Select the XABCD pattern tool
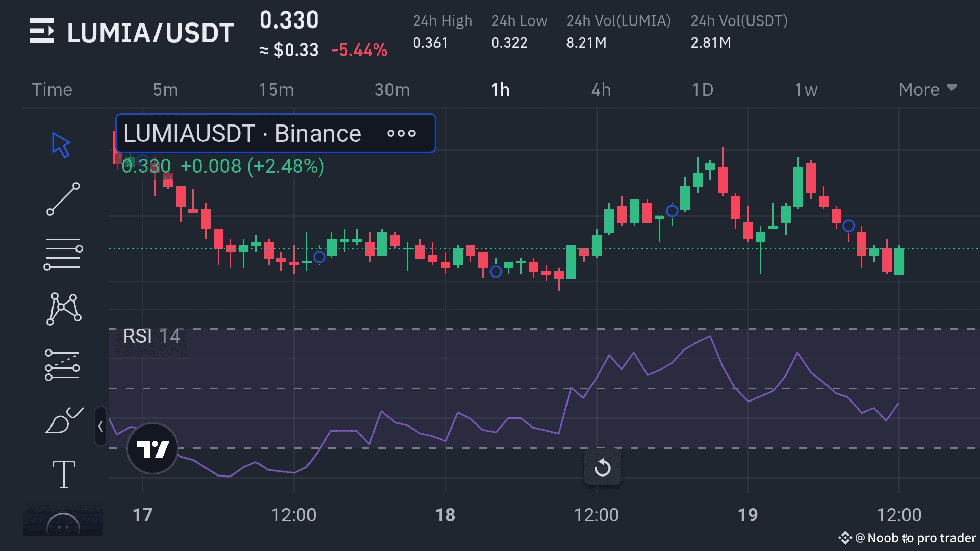The image size is (980, 551). (63, 309)
